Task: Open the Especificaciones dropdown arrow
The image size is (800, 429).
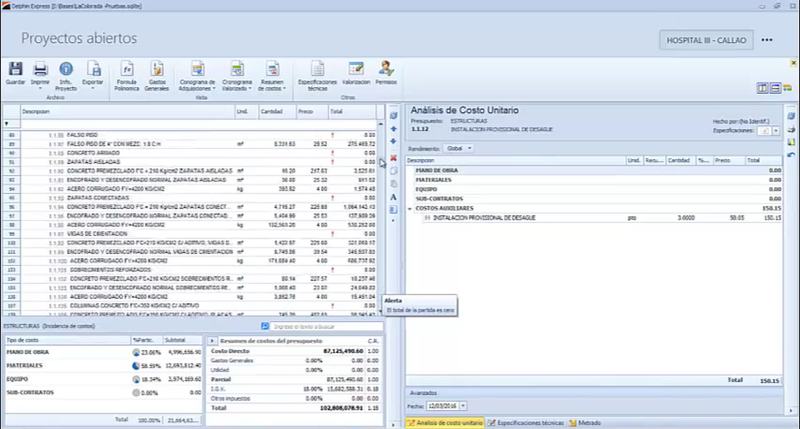Action: [x=776, y=131]
